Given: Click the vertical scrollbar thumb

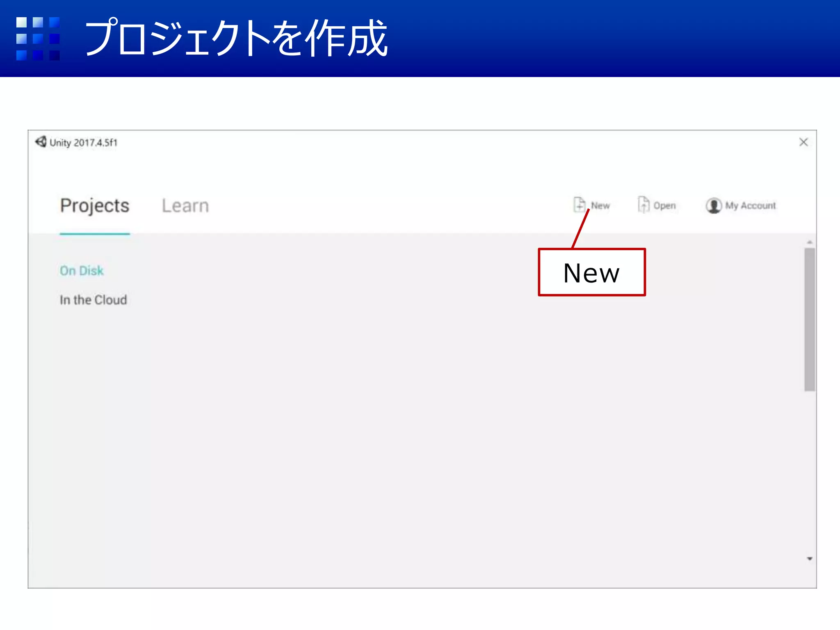Looking at the screenshot, I should point(810,320).
